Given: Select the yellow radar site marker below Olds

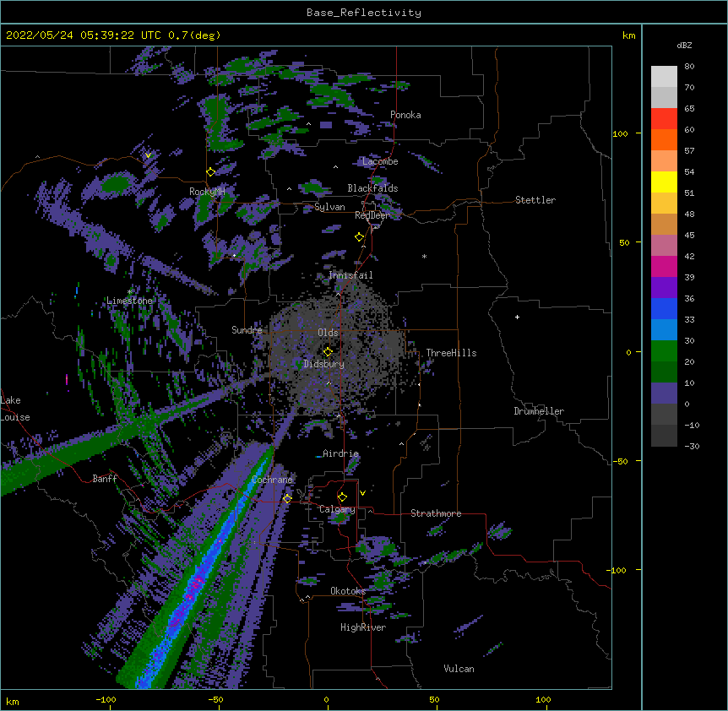Looking at the screenshot, I should (x=328, y=352).
